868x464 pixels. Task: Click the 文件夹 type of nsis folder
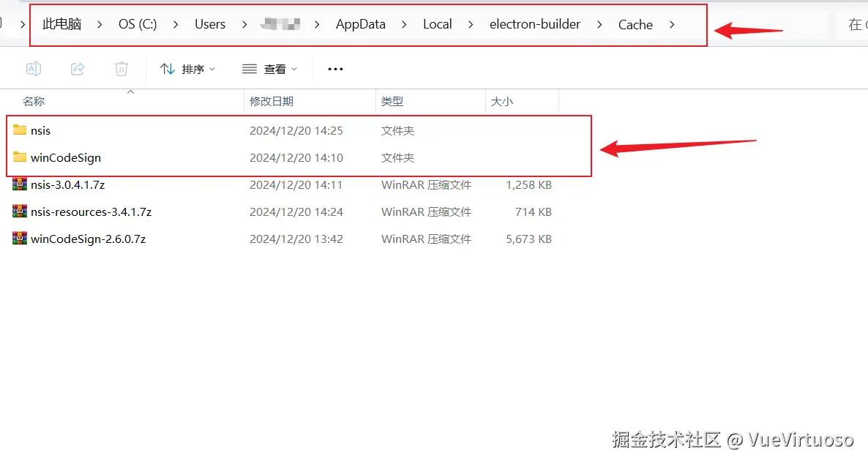(397, 131)
